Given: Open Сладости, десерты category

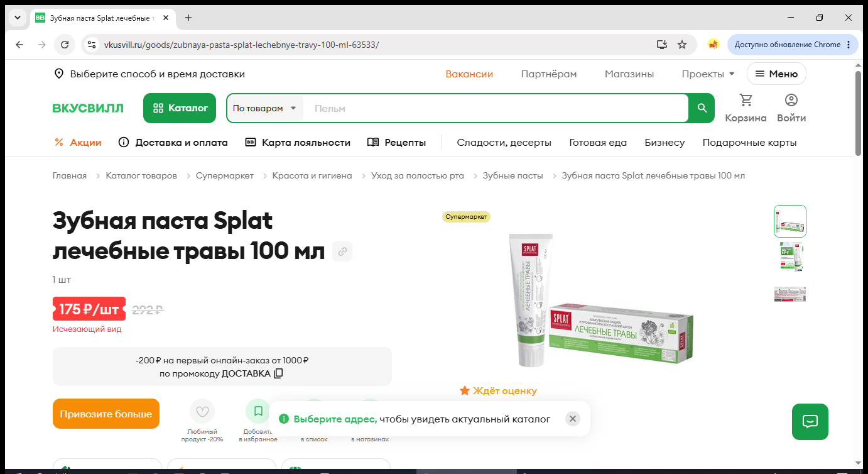Looking at the screenshot, I should [x=504, y=143].
